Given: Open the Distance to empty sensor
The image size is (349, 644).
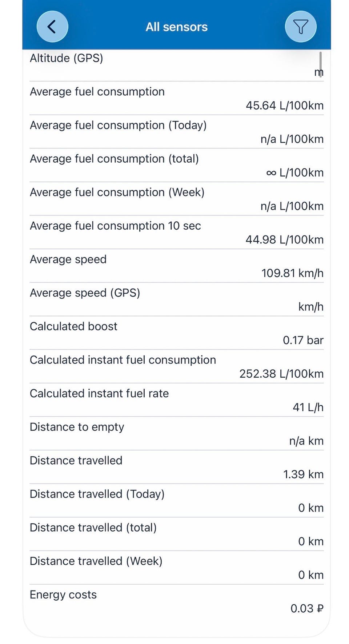Looking at the screenshot, I should pos(177,433).
